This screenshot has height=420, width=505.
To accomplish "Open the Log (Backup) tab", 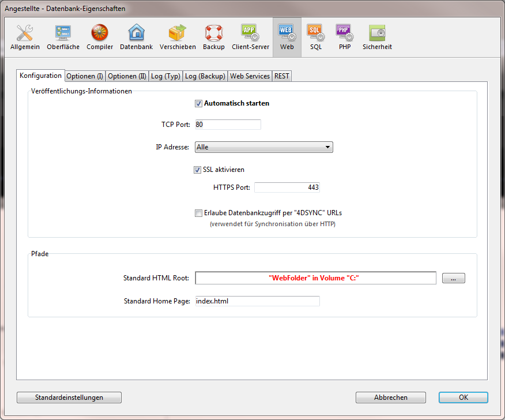I will click(x=205, y=76).
